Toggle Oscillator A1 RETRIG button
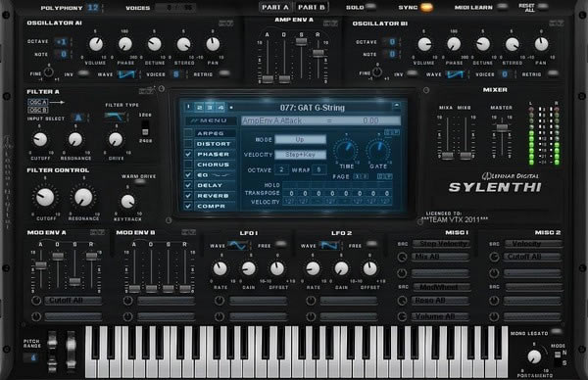This screenshot has width=588, height=380. click(224, 73)
